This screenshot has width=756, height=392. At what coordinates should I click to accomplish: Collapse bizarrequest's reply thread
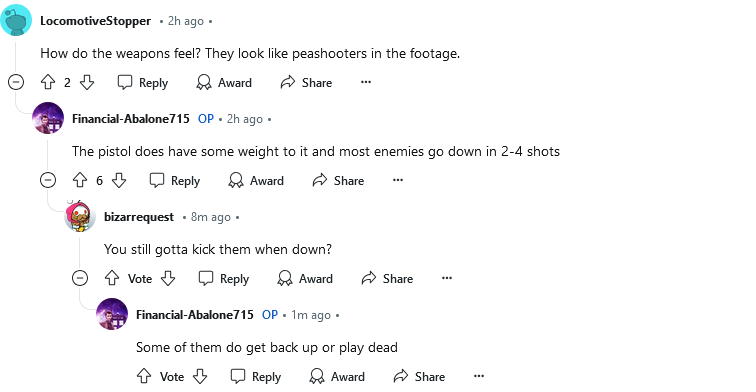(x=80, y=278)
